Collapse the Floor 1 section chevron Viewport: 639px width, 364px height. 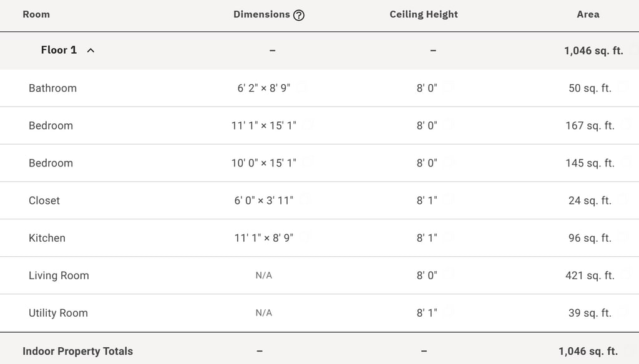(90, 50)
